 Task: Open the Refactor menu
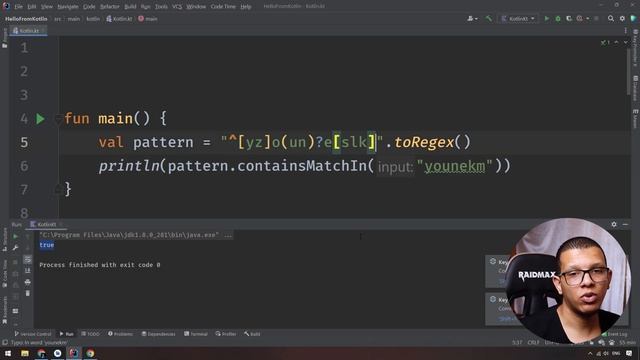[x=109, y=7]
